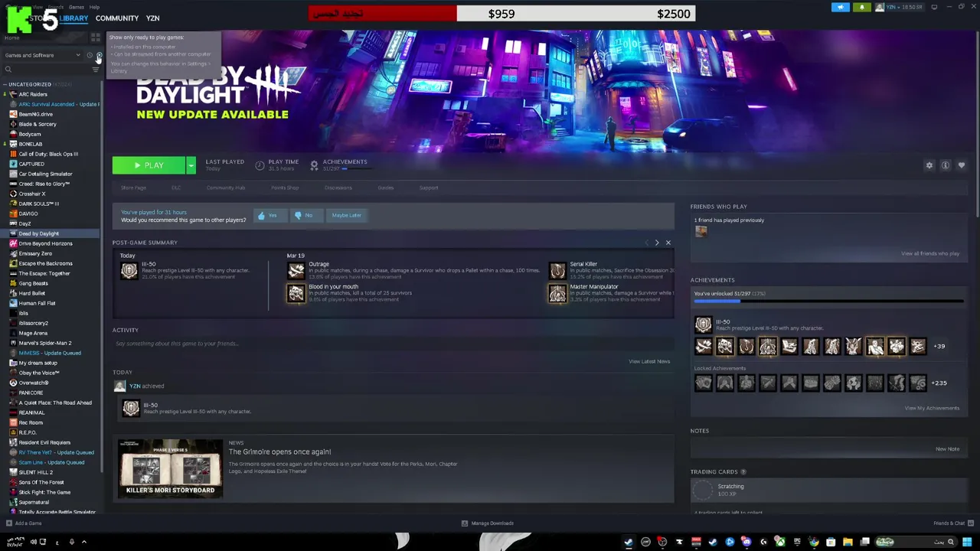The width and height of the screenshot is (980, 551).
Task: Open game info icon
Action: pos(946,165)
